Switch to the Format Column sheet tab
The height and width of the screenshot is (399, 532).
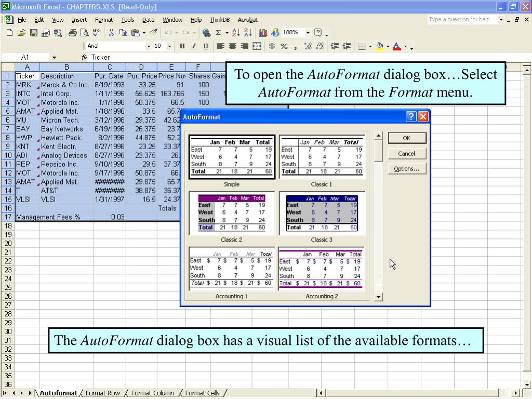pyautogui.click(x=153, y=393)
